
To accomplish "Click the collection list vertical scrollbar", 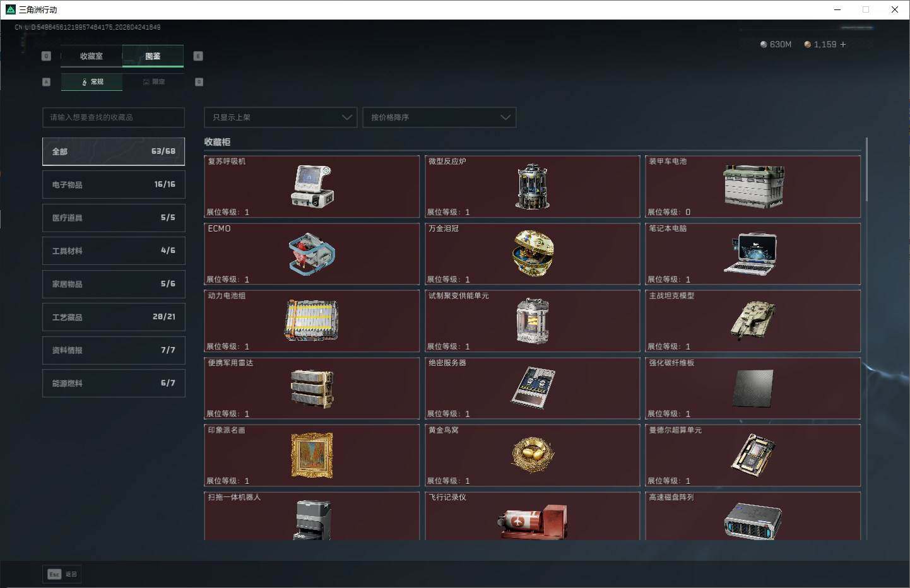I will point(867,169).
